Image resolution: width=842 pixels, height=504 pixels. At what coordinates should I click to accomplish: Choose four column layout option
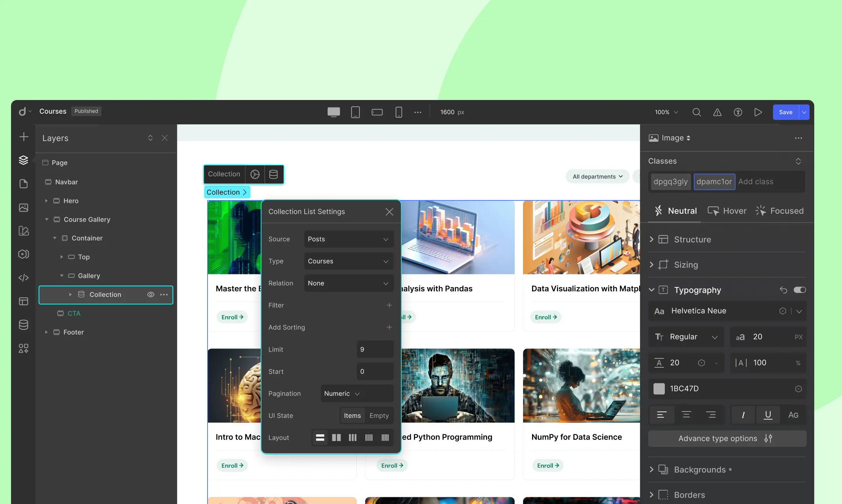tap(369, 437)
